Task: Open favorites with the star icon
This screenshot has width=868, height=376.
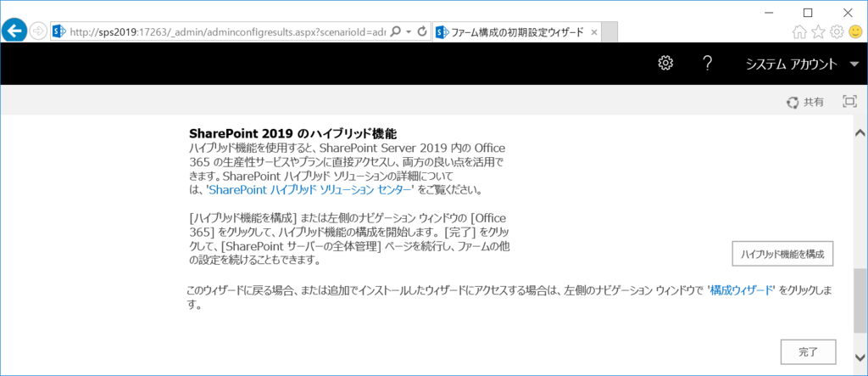Action: pos(818,32)
